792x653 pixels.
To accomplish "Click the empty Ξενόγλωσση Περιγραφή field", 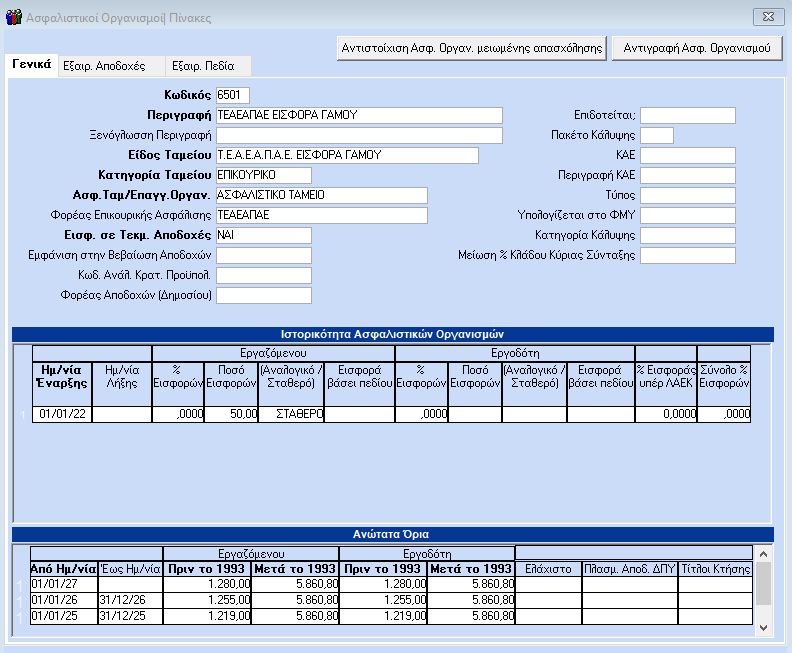I will (x=359, y=135).
